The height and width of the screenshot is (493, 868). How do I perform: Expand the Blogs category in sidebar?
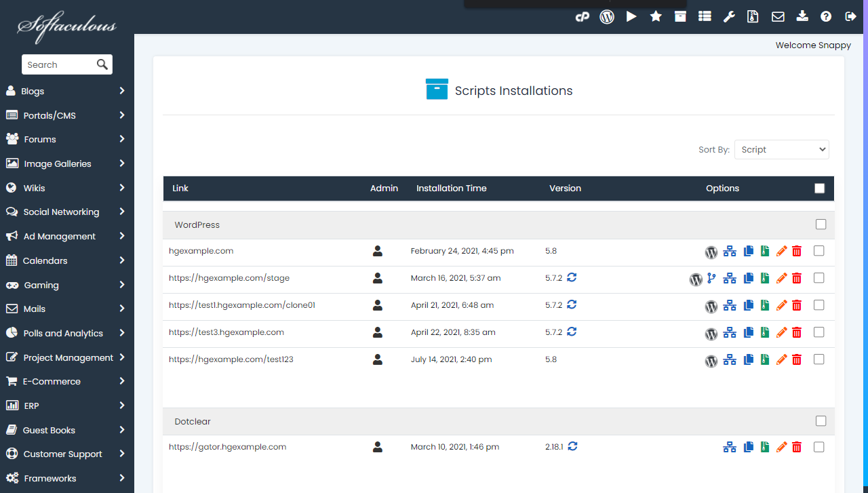(65, 91)
